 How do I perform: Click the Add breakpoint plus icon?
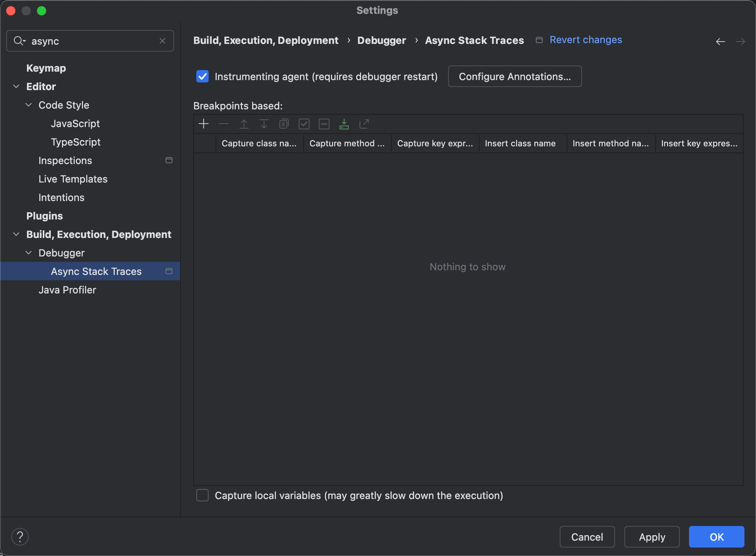204,124
